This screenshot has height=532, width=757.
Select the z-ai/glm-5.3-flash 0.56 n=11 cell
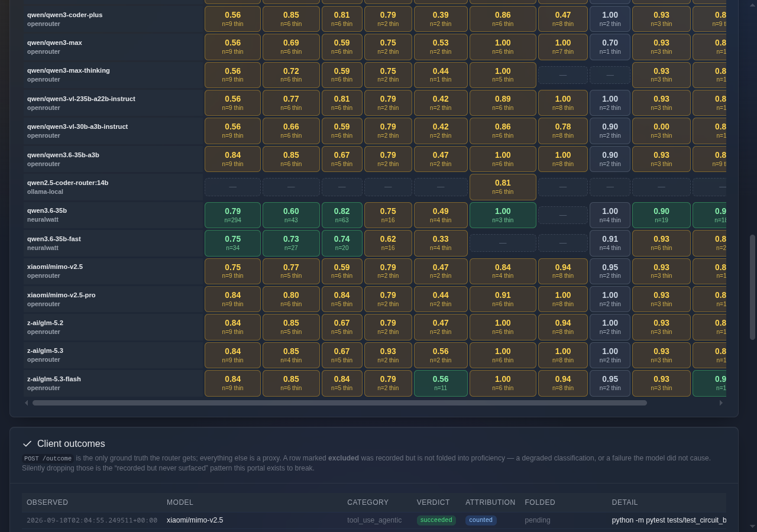point(441,383)
